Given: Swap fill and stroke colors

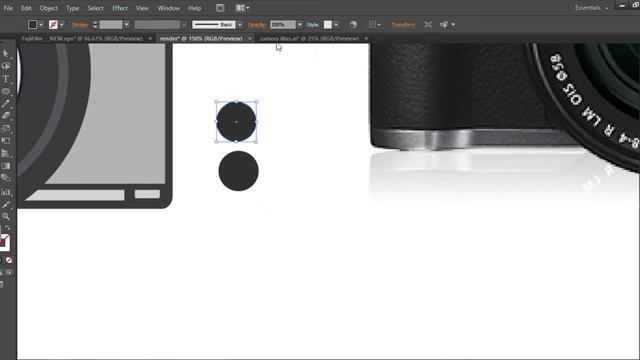Looking at the screenshot, I should pyautogui.click(x=8, y=228).
